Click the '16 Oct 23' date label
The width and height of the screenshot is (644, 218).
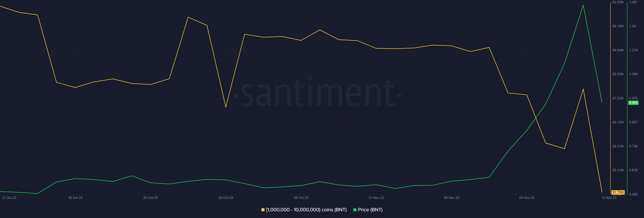(75, 198)
